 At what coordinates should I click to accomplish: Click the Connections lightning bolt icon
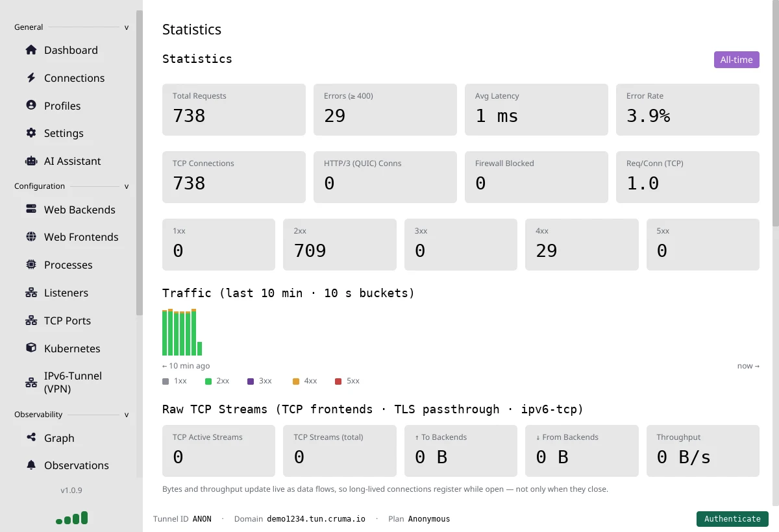31,78
